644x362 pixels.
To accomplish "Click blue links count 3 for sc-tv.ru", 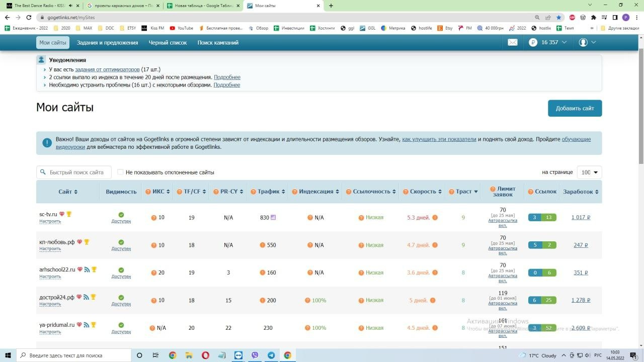I will click(x=534, y=217).
